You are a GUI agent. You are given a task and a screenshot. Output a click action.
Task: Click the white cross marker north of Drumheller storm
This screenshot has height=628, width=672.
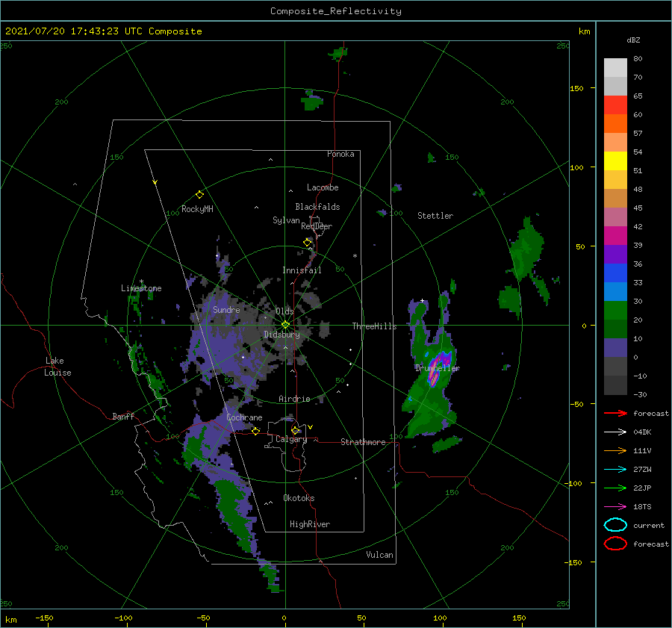point(422,300)
